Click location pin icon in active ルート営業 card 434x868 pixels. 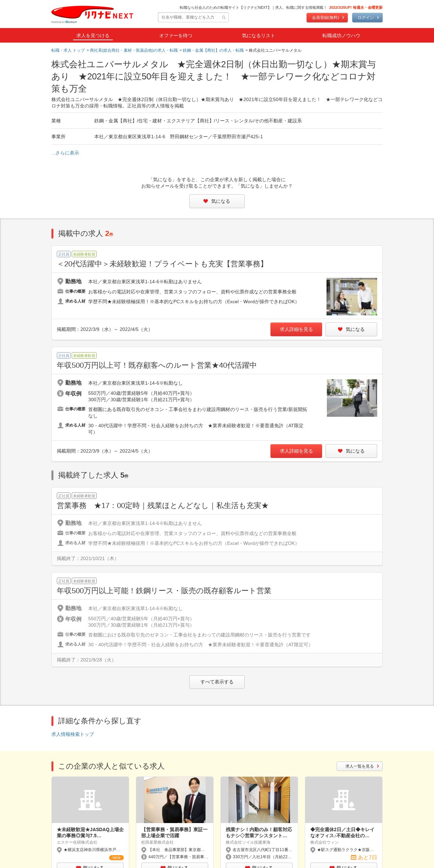tap(60, 383)
